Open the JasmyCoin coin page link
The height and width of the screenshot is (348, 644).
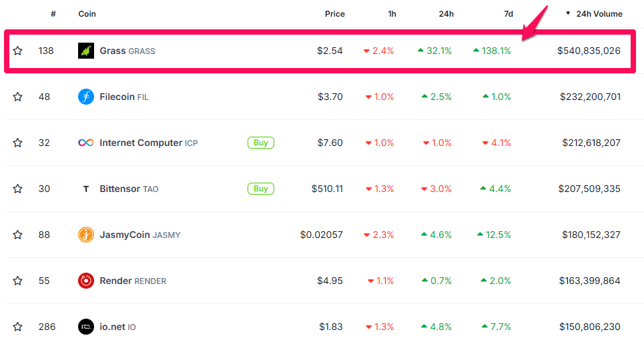point(125,235)
